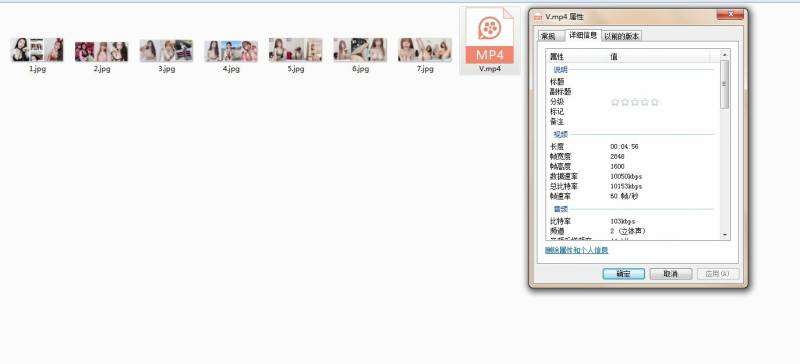Set rating to five stars
Screen dimensions: 800x364
pyautogui.click(x=655, y=102)
